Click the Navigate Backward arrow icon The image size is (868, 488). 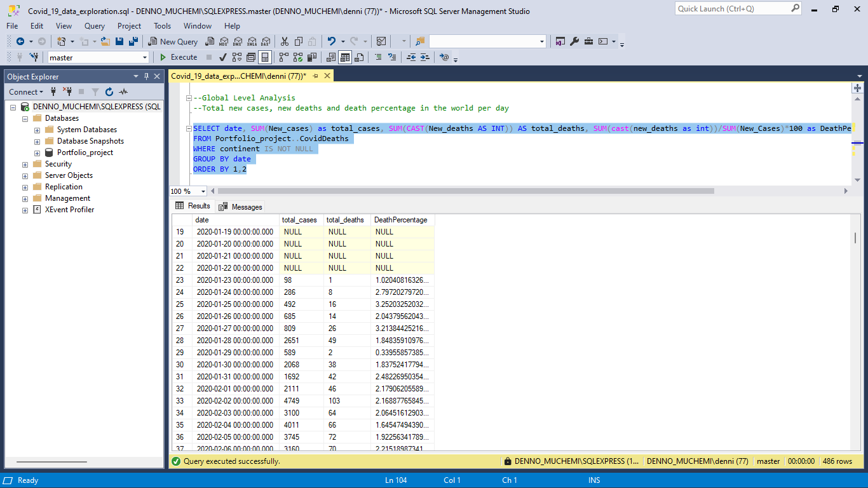click(20, 41)
